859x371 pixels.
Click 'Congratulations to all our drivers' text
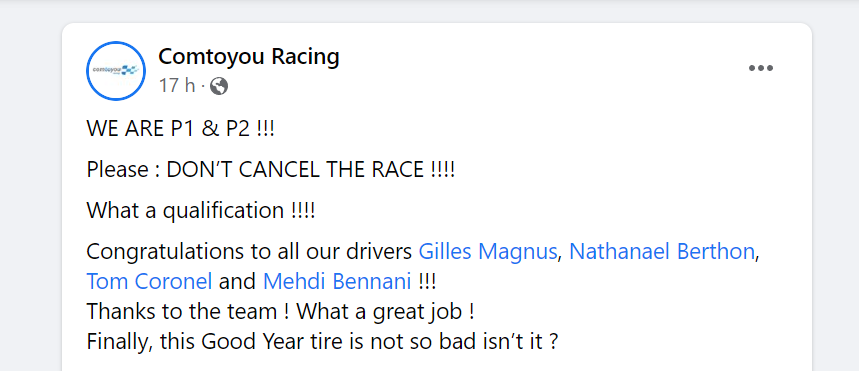[x=249, y=252]
